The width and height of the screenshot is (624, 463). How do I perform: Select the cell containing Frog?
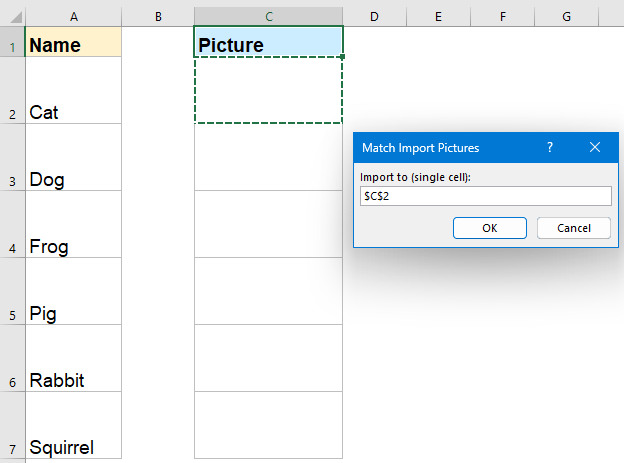(x=75, y=226)
